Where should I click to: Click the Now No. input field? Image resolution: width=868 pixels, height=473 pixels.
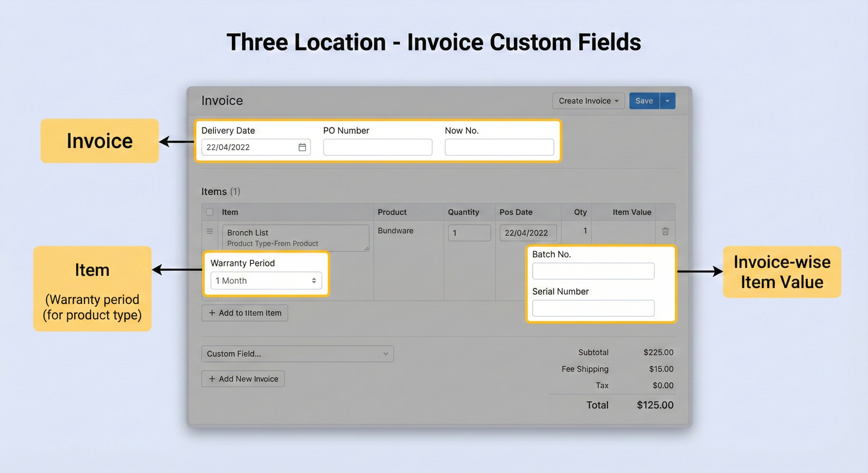coord(499,147)
